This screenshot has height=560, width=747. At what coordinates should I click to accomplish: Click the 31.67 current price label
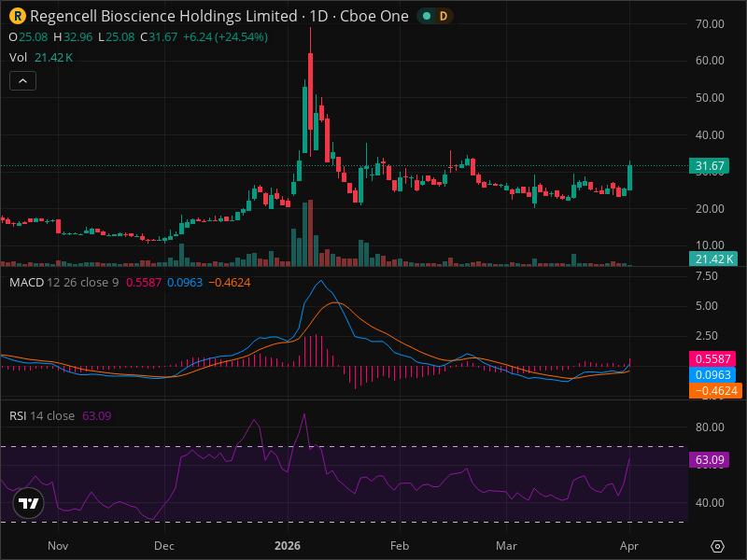coord(709,166)
